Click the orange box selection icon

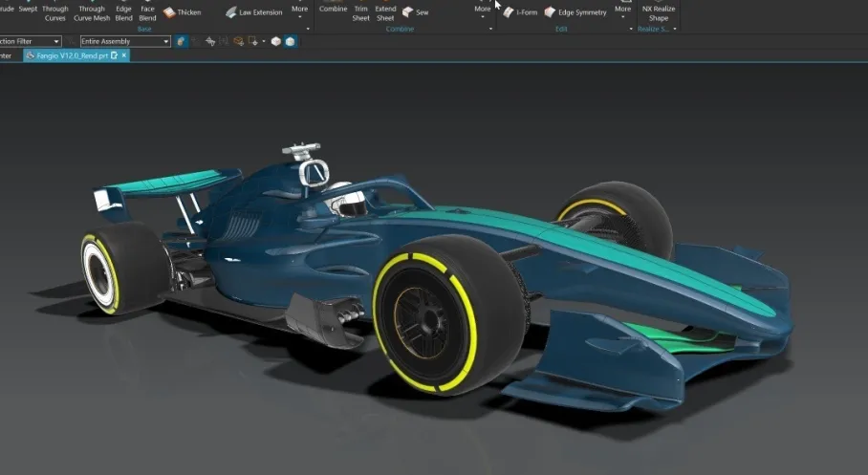point(239,41)
